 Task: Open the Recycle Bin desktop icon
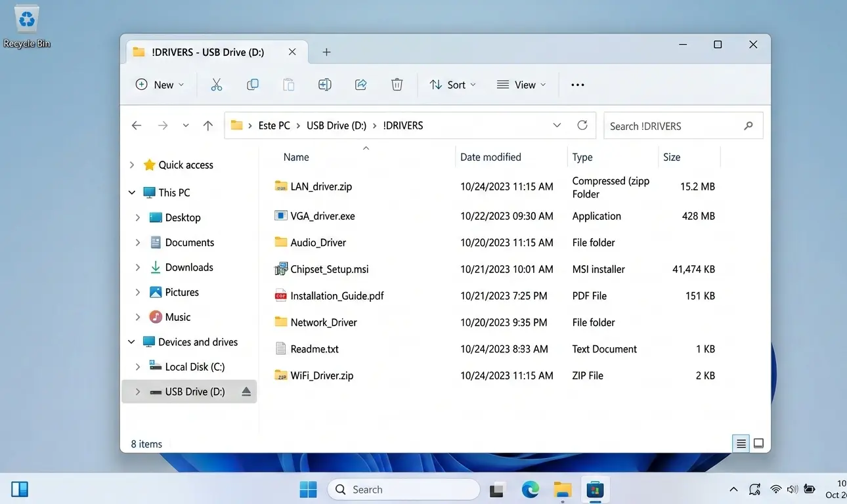27,28
